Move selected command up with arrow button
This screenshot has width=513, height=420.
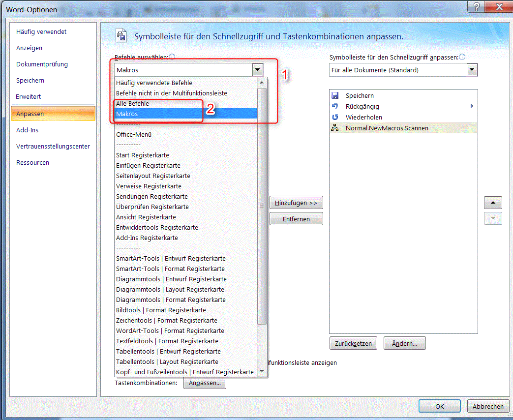click(493, 203)
